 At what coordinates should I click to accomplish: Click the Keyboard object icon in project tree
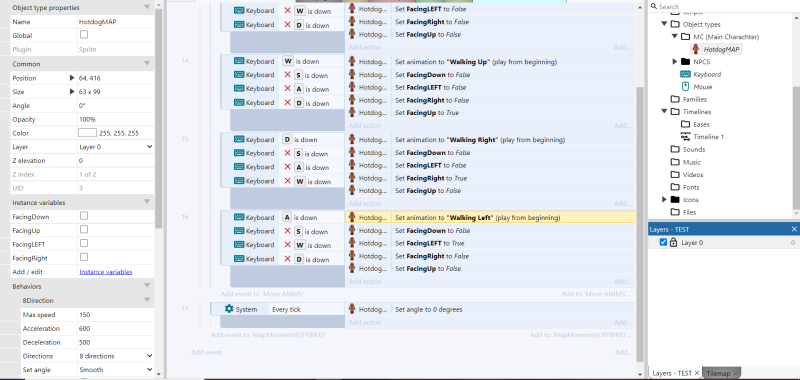click(685, 74)
